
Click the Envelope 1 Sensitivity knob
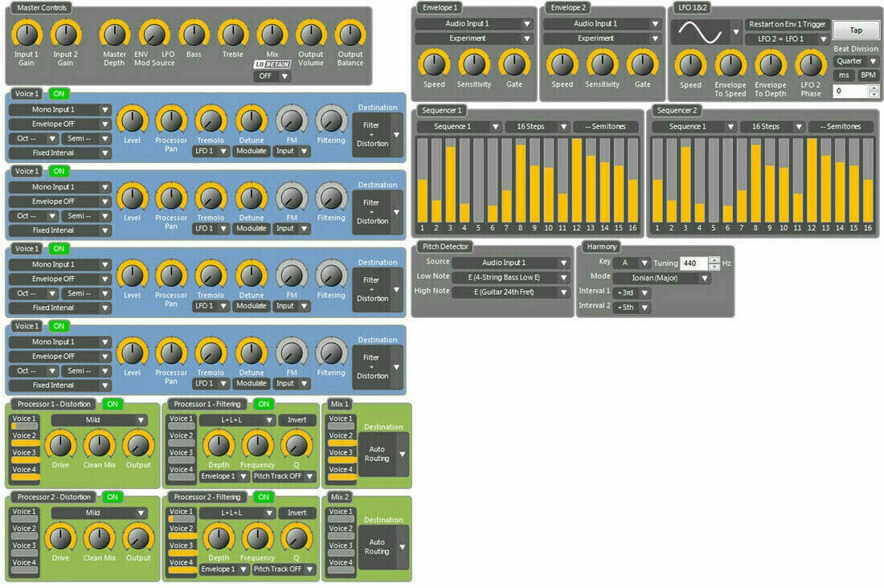coord(473,64)
